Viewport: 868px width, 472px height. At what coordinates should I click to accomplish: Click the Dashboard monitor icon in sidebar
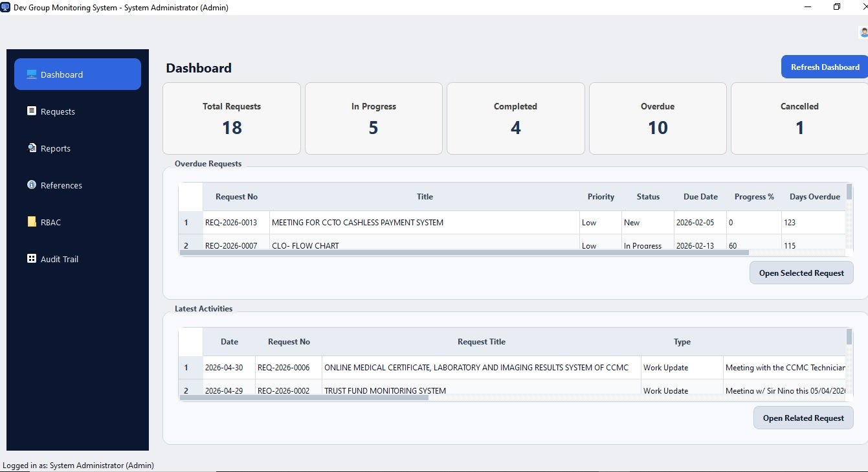tap(31, 74)
